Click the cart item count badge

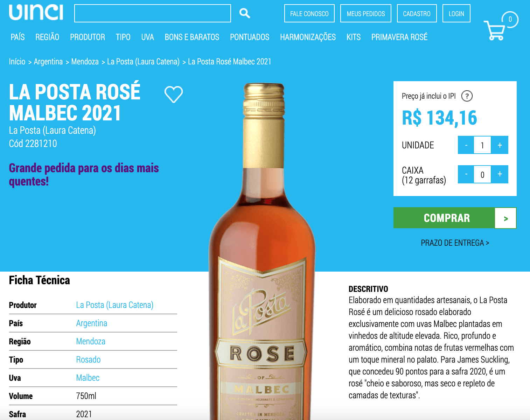click(510, 19)
